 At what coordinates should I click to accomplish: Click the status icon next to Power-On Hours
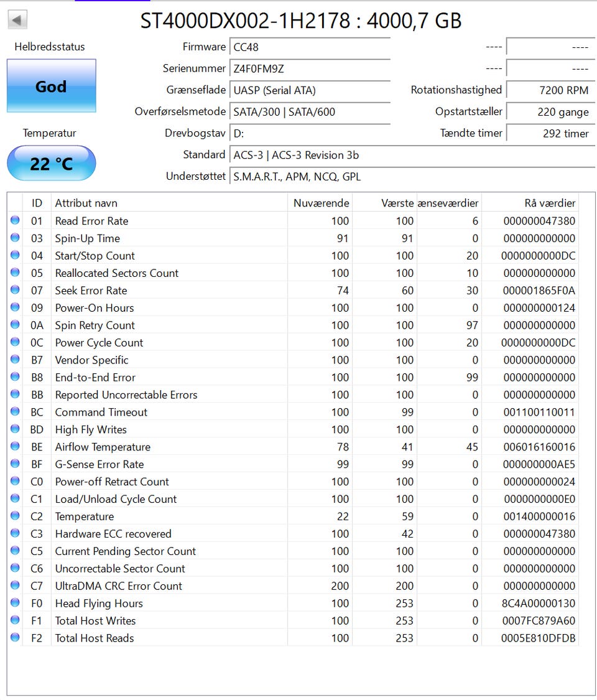pos(15,307)
